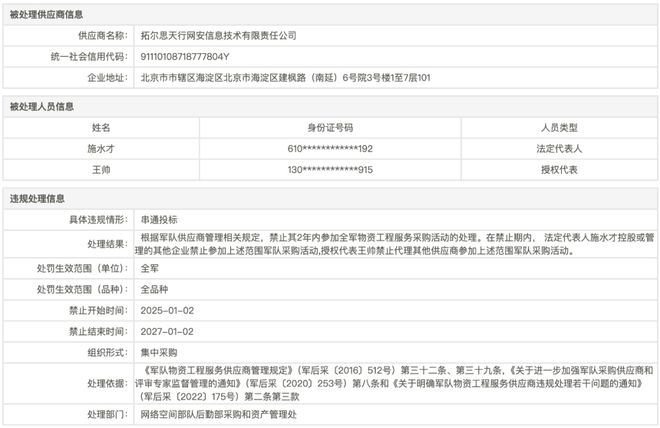Click the 组织形式 label

tap(108, 353)
